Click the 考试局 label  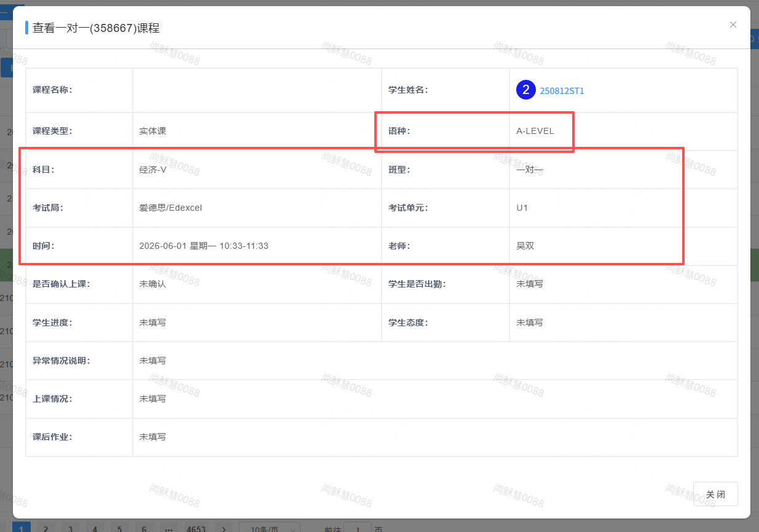tap(48, 208)
